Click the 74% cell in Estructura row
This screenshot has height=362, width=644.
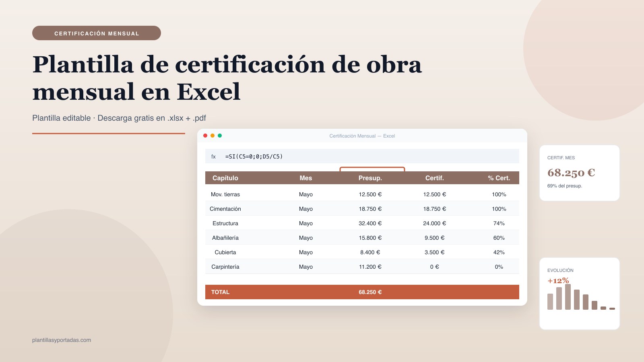click(499, 223)
